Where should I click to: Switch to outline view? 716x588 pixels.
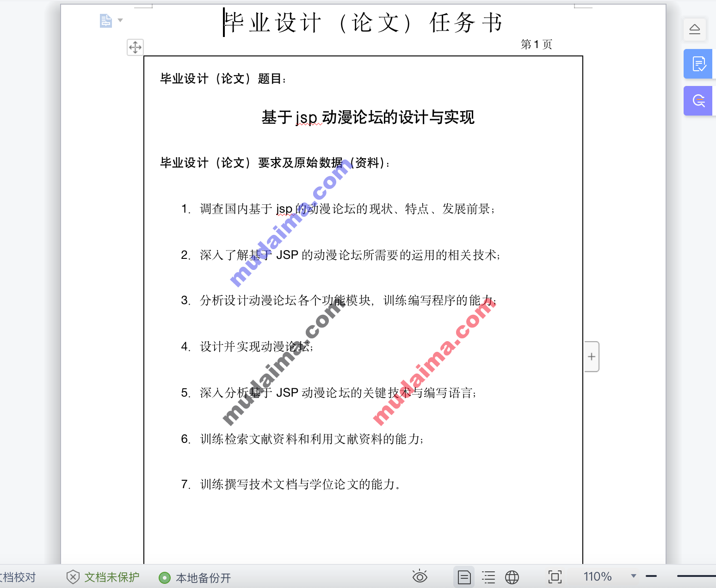pyautogui.click(x=488, y=577)
